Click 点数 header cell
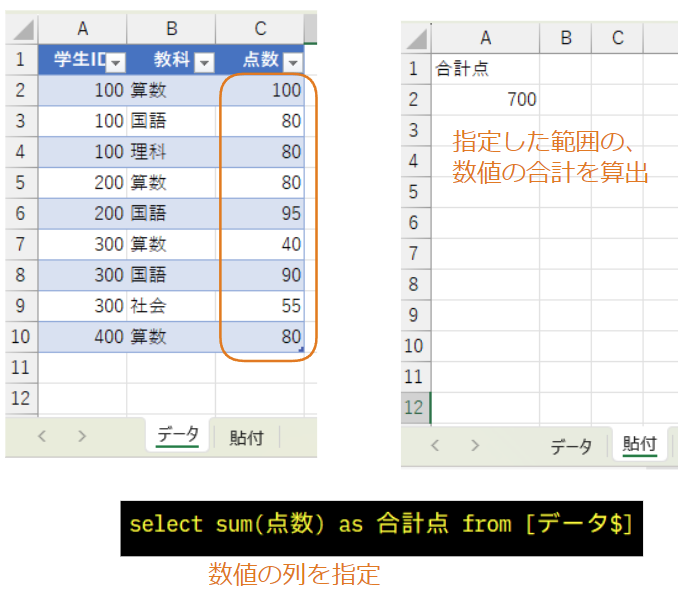678x598 pixels. click(260, 60)
